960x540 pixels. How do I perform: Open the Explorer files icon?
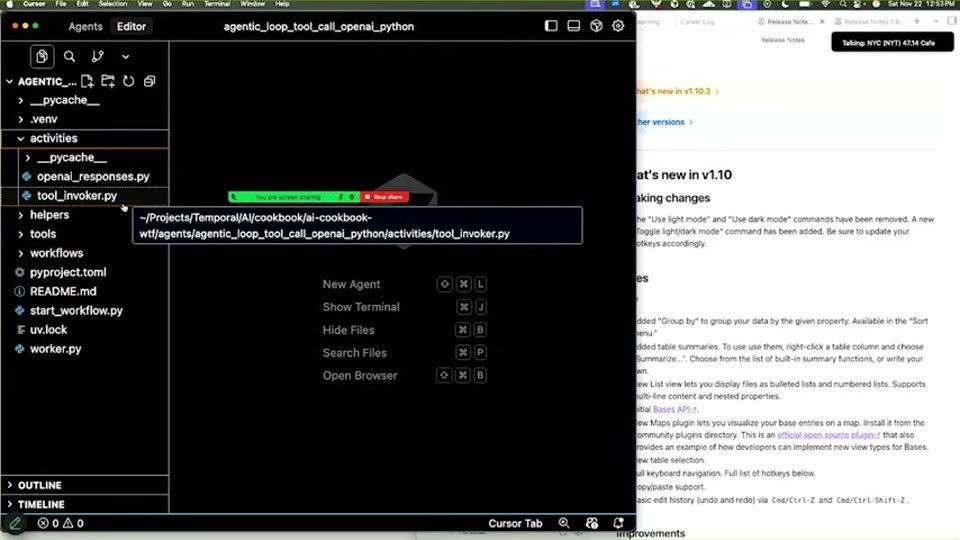click(42, 56)
